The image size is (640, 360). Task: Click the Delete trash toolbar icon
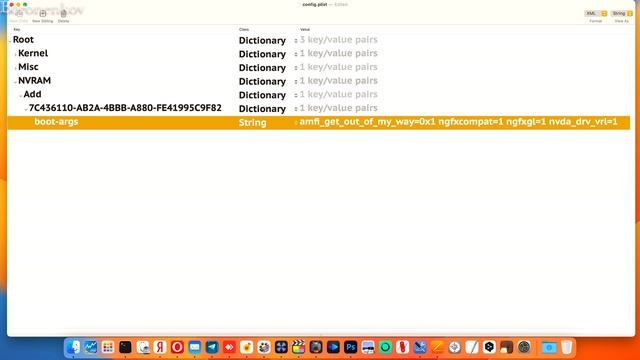point(63,13)
